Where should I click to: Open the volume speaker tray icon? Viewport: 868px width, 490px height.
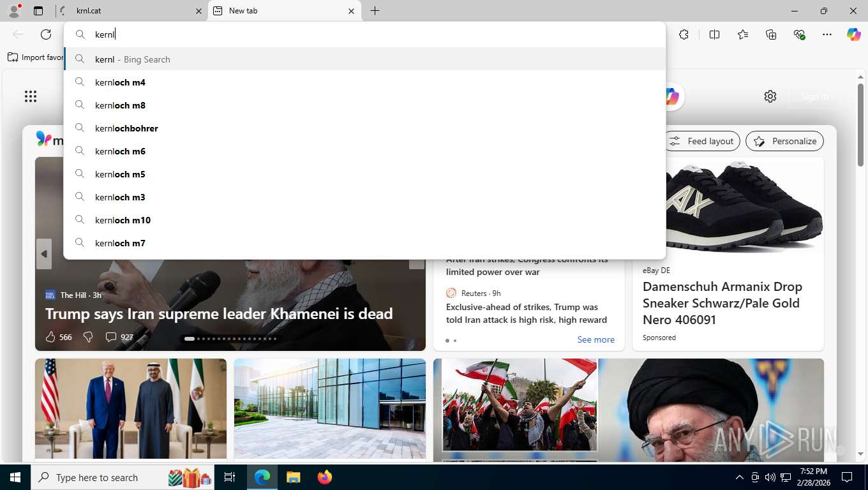tap(770, 477)
